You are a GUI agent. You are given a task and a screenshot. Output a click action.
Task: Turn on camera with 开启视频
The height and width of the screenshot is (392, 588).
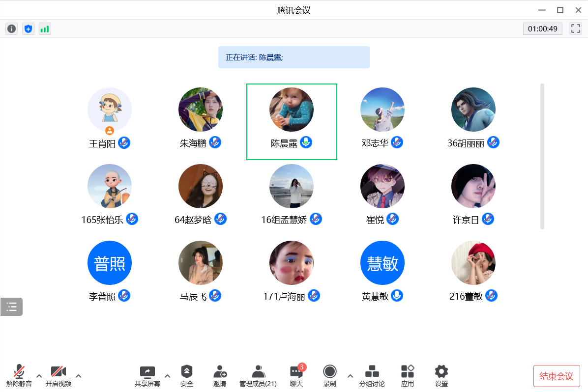click(x=59, y=376)
